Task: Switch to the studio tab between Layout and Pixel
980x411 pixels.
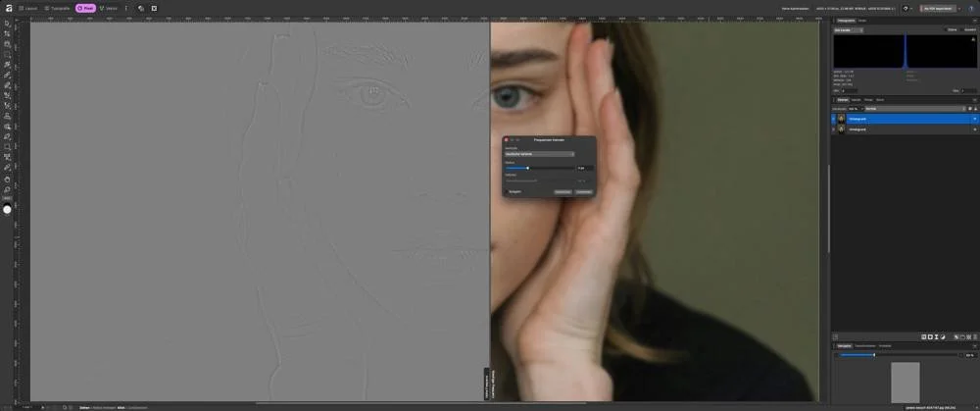Action: point(57,8)
